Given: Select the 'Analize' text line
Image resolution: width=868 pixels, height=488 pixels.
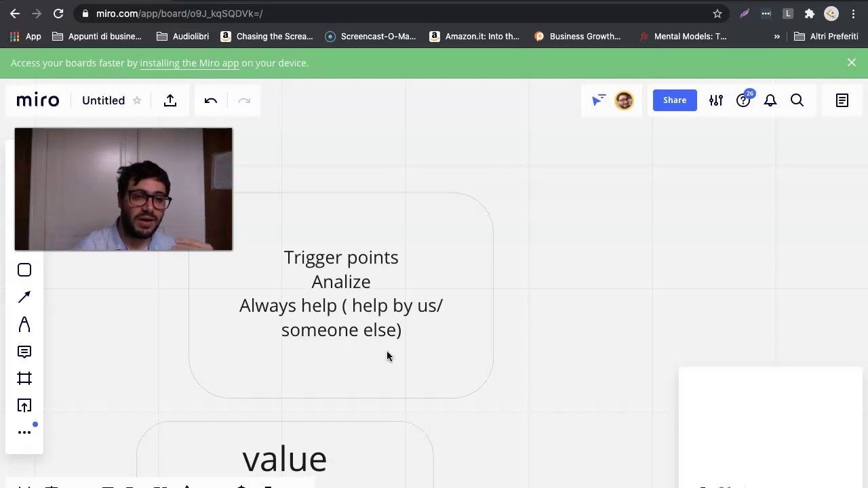Looking at the screenshot, I should point(341,281).
